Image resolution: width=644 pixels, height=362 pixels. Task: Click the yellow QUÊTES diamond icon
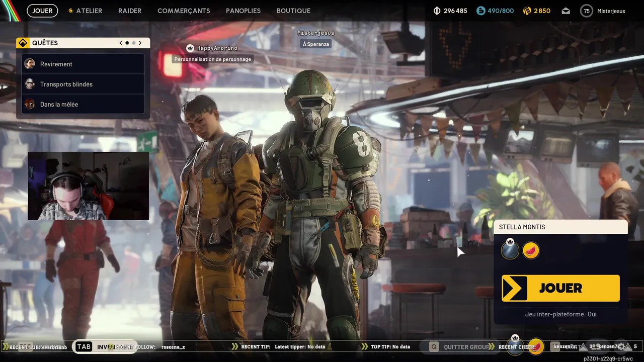point(23,43)
